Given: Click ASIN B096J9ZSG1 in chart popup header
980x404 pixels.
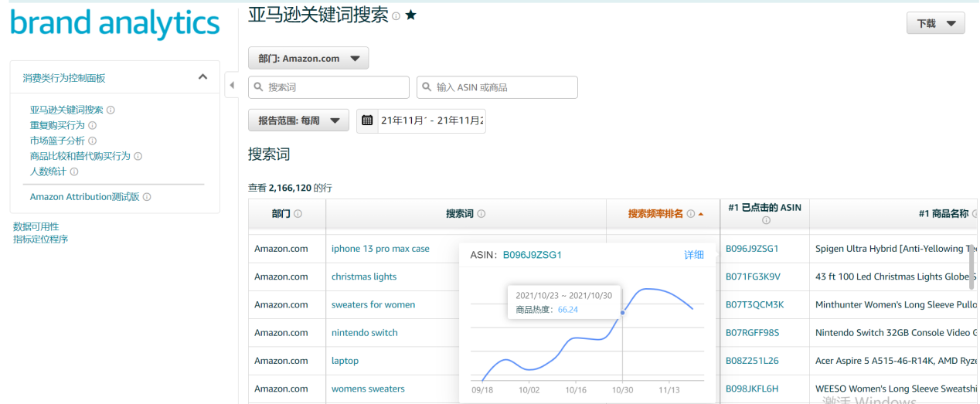Looking at the screenshot, I should pos(533,255).
